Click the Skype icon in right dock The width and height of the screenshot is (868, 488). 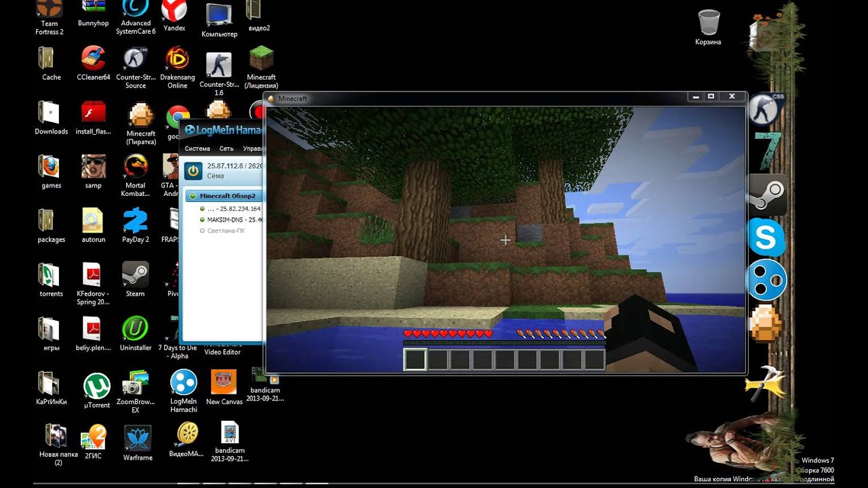point(767,237)
